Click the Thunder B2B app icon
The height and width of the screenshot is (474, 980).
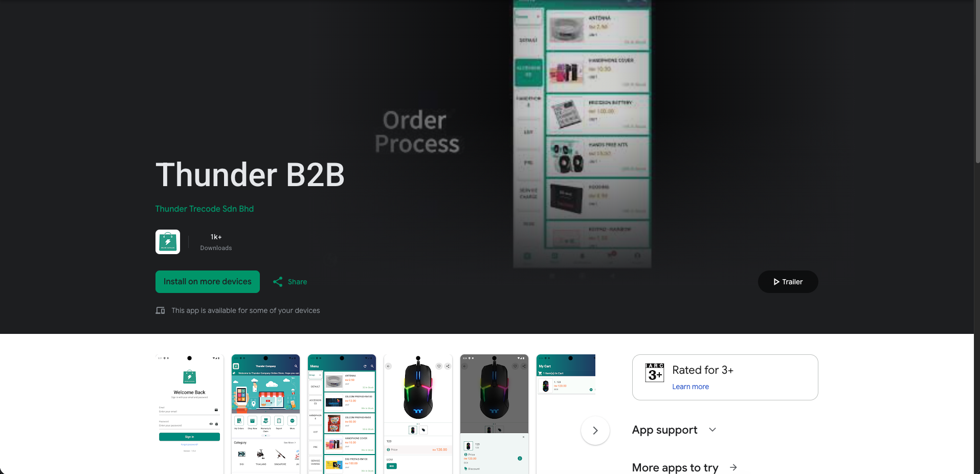point(168,242)
